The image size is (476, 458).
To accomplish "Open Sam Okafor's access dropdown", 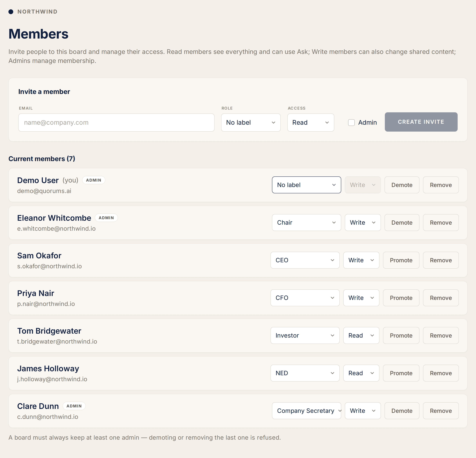I will click(361, 260).
